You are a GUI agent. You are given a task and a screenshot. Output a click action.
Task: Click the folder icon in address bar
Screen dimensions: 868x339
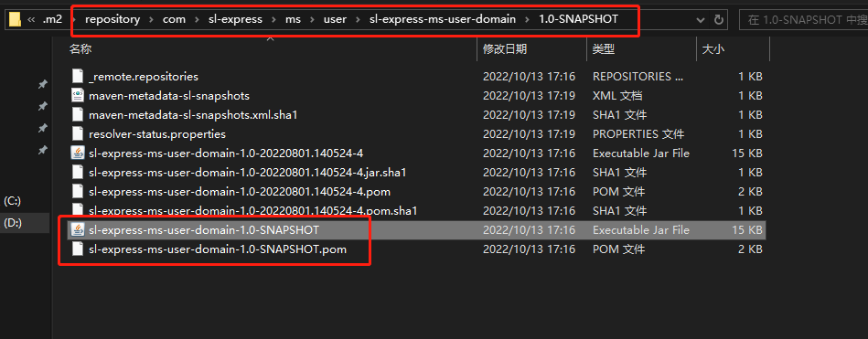pyautogui.click(x=15, y=19)
